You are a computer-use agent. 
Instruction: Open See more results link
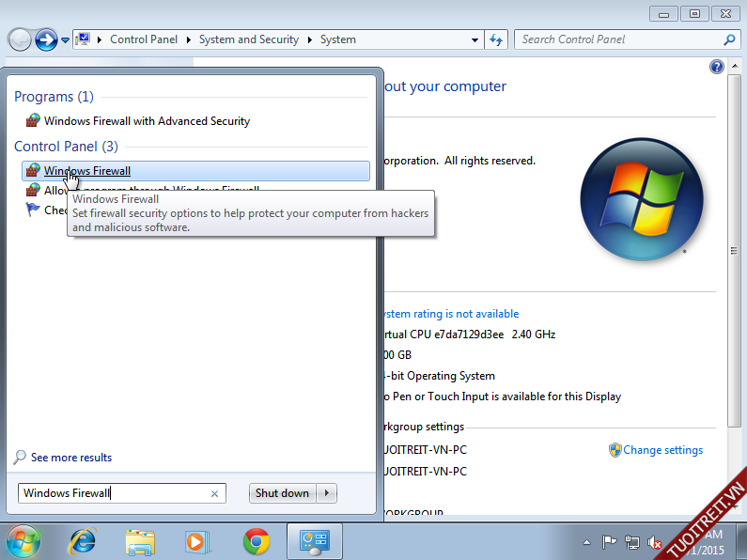(x=70, y=458)
